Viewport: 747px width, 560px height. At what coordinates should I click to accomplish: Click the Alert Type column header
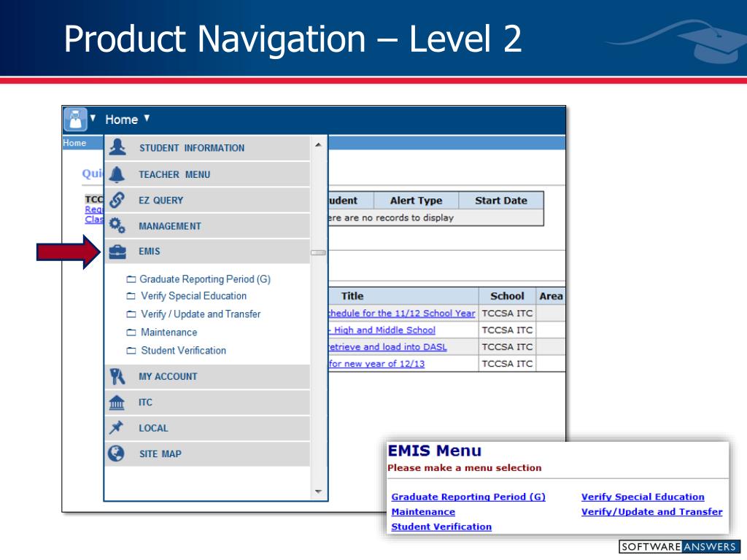[417, 201]
